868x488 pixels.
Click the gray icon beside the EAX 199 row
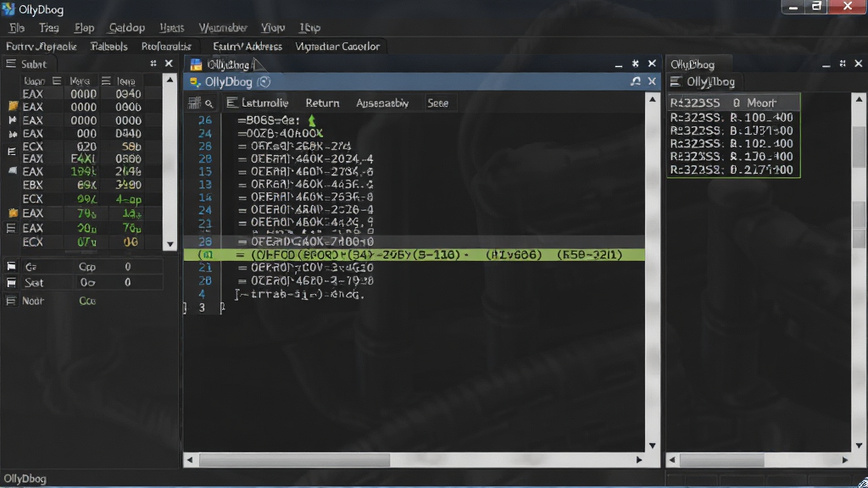pyautogui.click(x=12, y=171)
